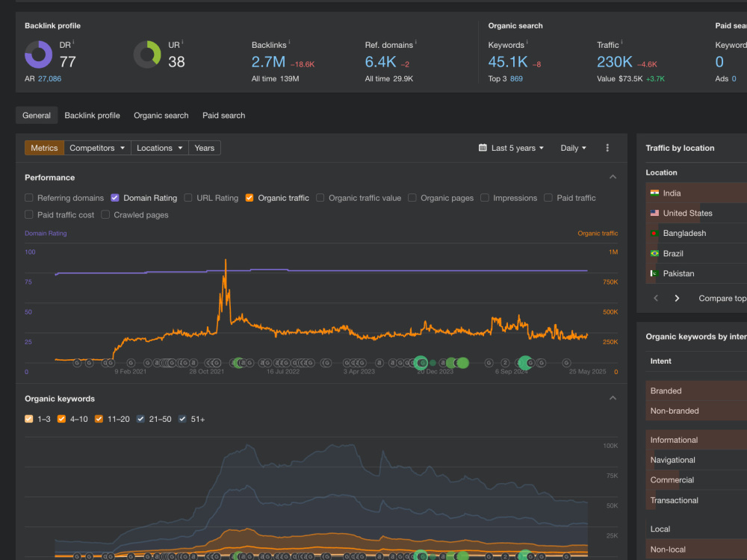The height and width of the screenshot is (560, 747).
Task: Click the Compare top button
Action: pos(722,298)
